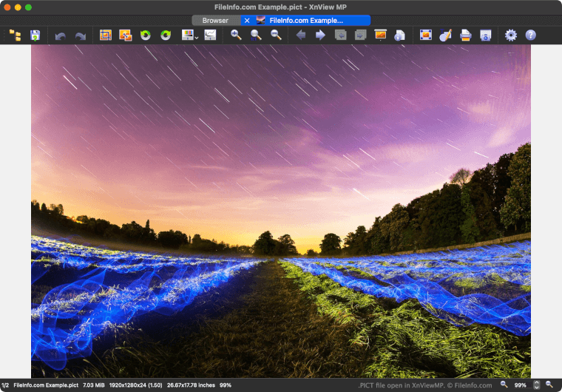The image size is (562, 392).
Task: Click the Save As toolbar icon
Action: click(35, 35)
